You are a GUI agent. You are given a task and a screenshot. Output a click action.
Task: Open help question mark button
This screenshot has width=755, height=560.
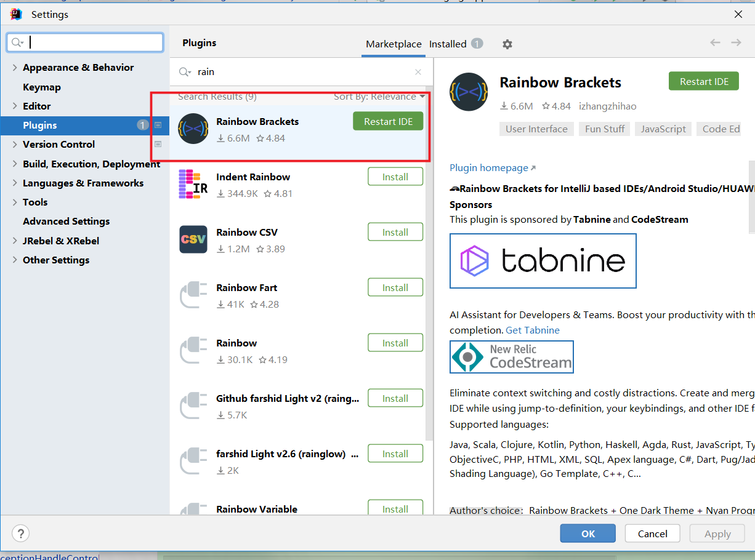(21, 534)
